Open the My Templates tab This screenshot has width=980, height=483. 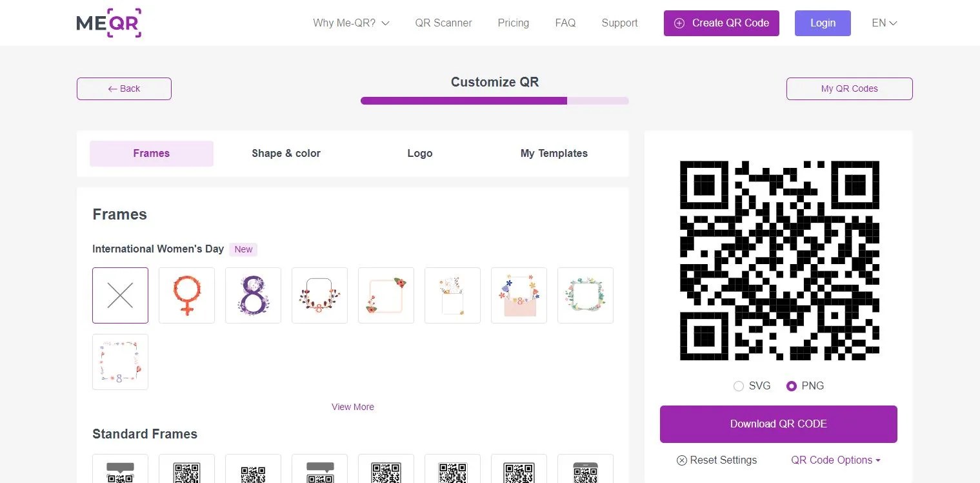(x=554, y=153)
